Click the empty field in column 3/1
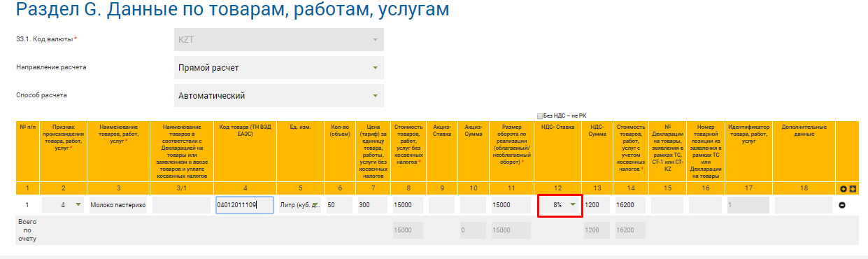The height and width of the screenshot is (259, 868). coord(181,205)
